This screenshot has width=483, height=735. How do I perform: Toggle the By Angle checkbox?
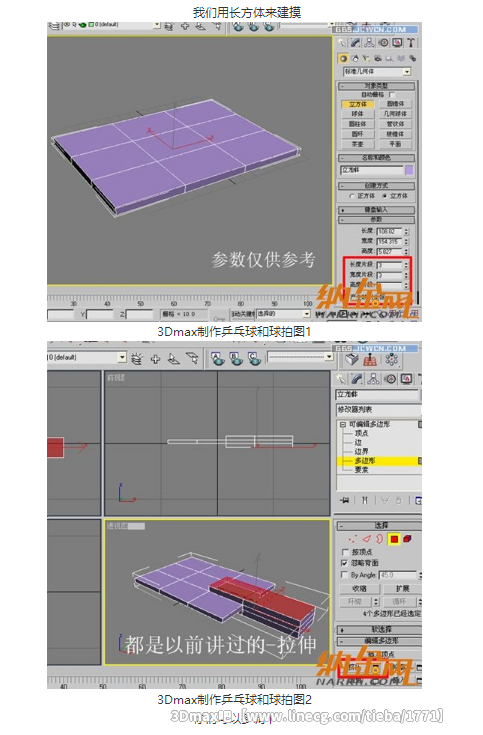(x=345, y=575)
